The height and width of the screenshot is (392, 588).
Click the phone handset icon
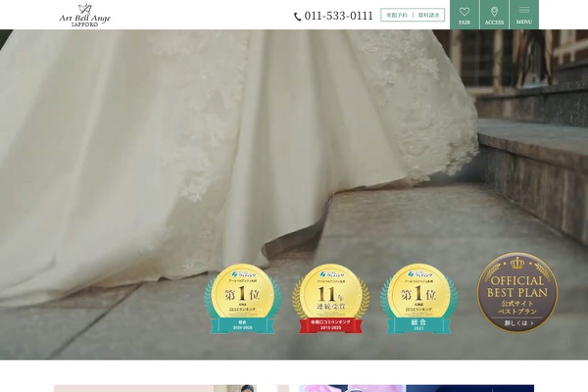[297, 17]
